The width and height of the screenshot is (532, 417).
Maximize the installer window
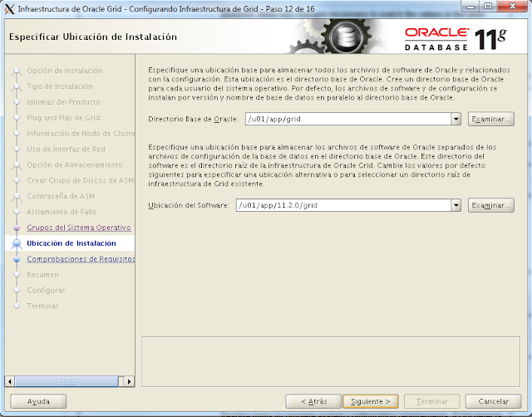pyautogui.click(x=488, y=7)
